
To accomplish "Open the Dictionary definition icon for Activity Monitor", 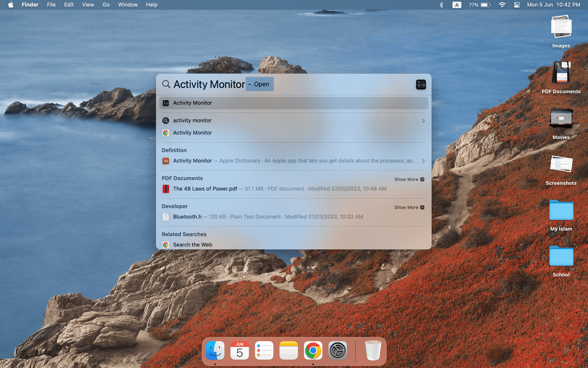I will [166, 161].
